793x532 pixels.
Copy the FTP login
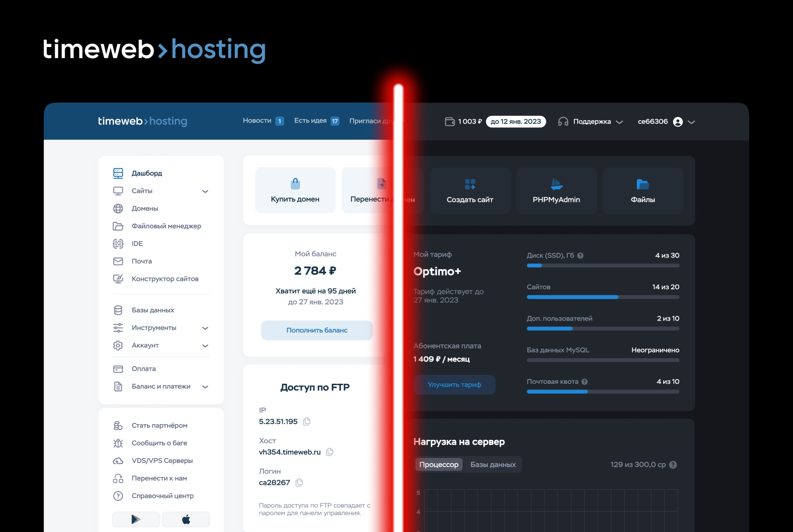click(x=299, y=483)
